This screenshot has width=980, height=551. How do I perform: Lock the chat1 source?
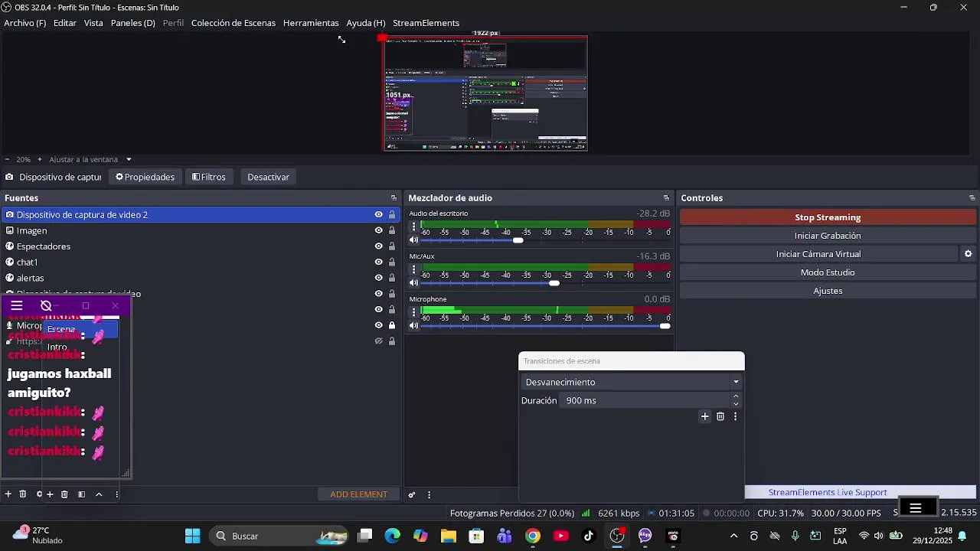[392, 262]
